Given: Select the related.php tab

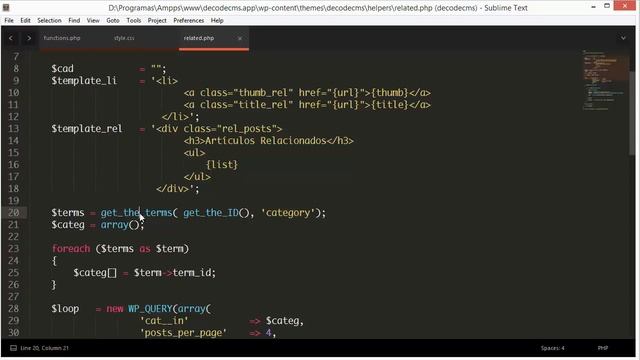Looking at the screenshot, I should click(199, 38).
